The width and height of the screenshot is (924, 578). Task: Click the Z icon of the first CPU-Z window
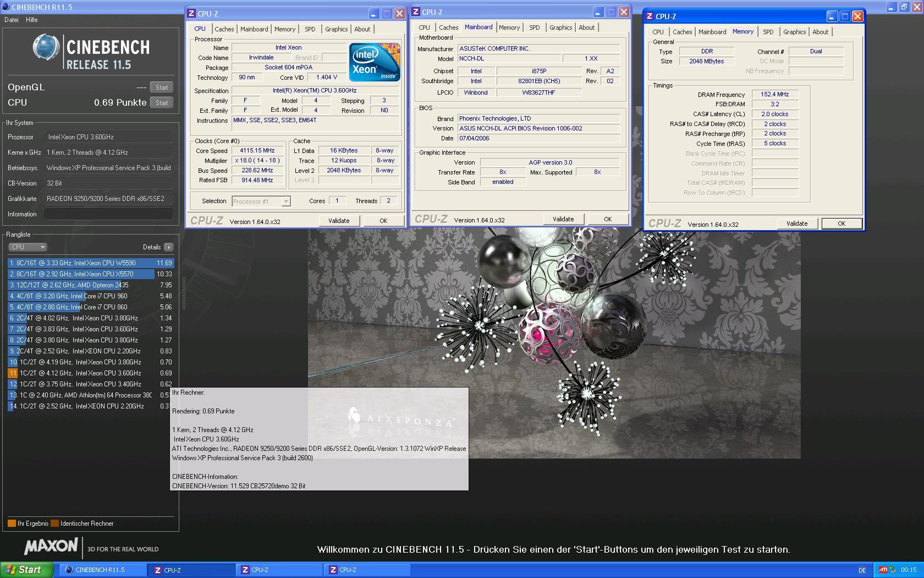pos(191,14)
